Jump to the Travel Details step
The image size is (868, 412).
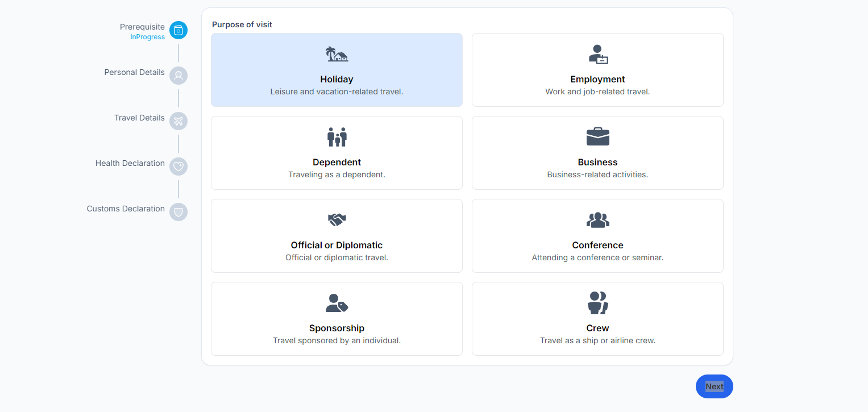click(x=178, y=121)
